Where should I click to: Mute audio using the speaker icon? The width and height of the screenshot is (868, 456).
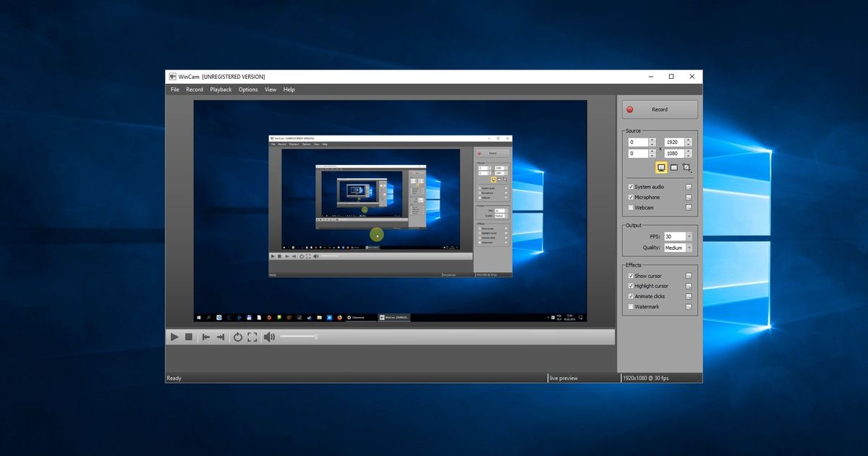point(268,337)
